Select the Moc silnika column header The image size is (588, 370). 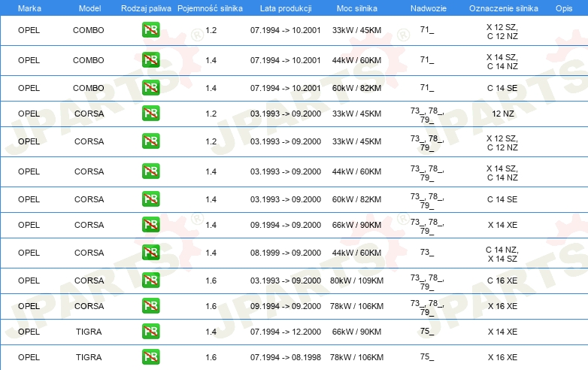[356, 8]
